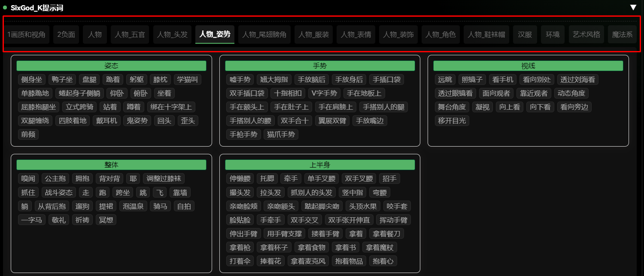644x276 pixels.
Task: Open the 环境 category tab
Action: tap(553, 35)
